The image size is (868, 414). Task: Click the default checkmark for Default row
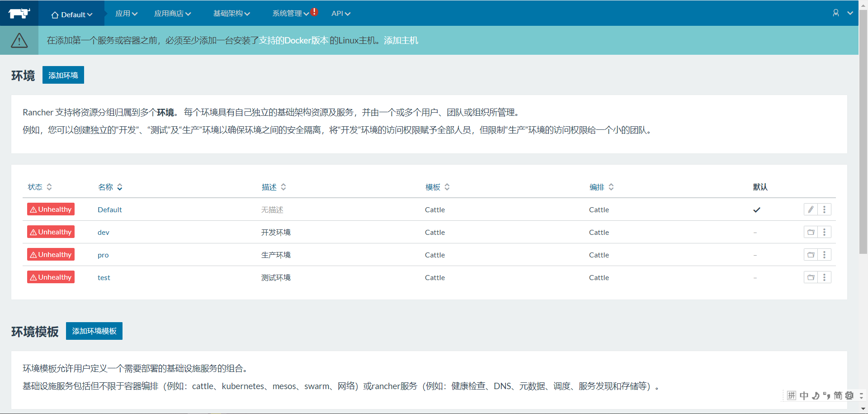coord(757,209)
